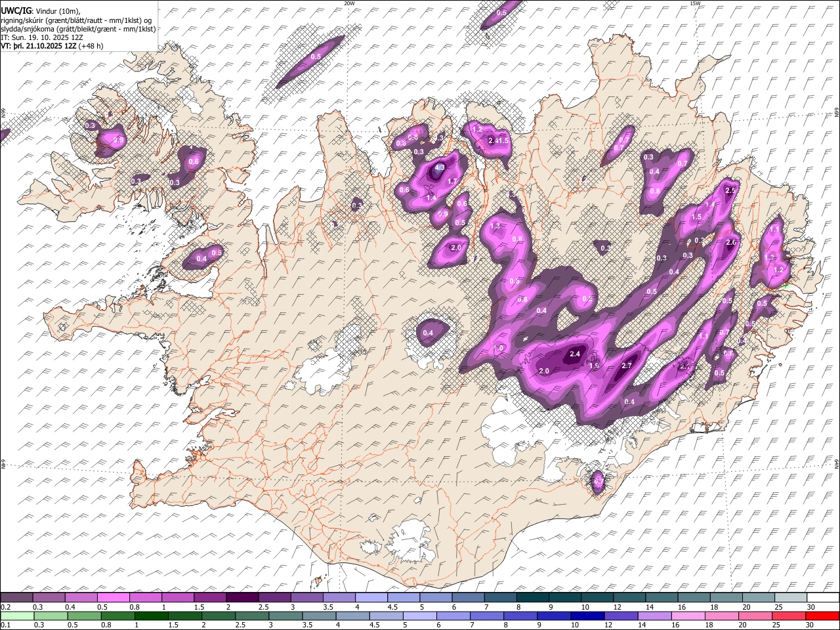Select the darkest purple swatch between upper 2 and 2.5

coord(242,597)
